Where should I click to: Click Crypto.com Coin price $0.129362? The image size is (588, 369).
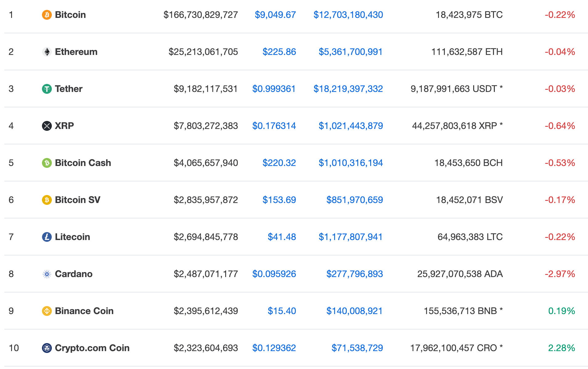(274, 348)
